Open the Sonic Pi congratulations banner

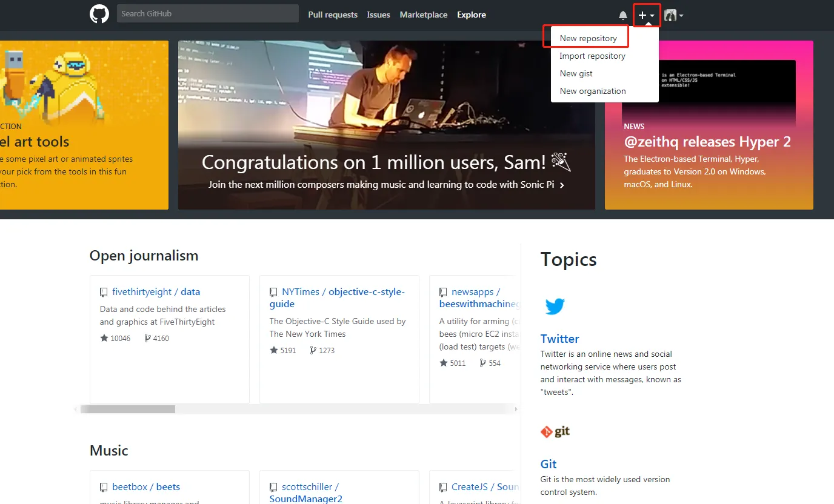[x=387, y=125]
